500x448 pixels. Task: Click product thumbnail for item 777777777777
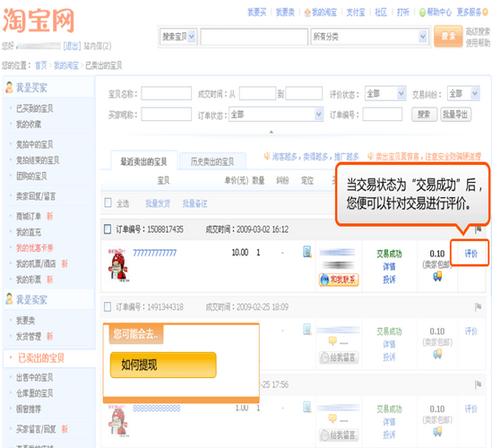118,265
